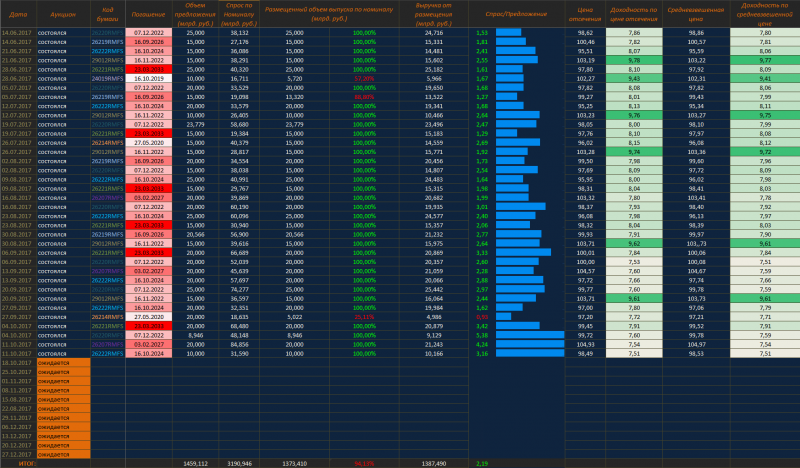This screenshot has height=468, width=800.
Task: Click the placed volume cell 5,720
Action: [294, 77]
